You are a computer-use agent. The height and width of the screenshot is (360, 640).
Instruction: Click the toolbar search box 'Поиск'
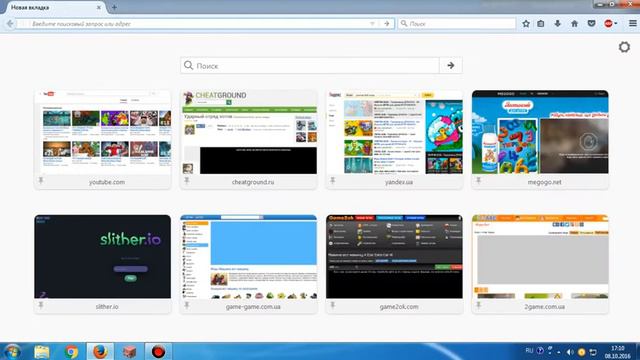coord(457,24)
